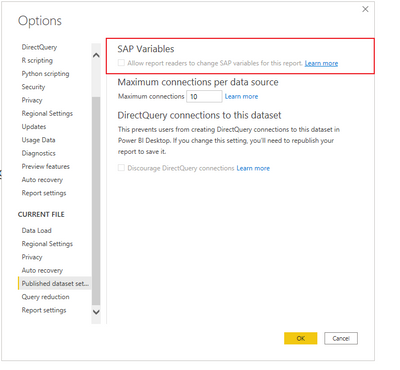Select global Auto recovery above CURRENT FILE

42,180
